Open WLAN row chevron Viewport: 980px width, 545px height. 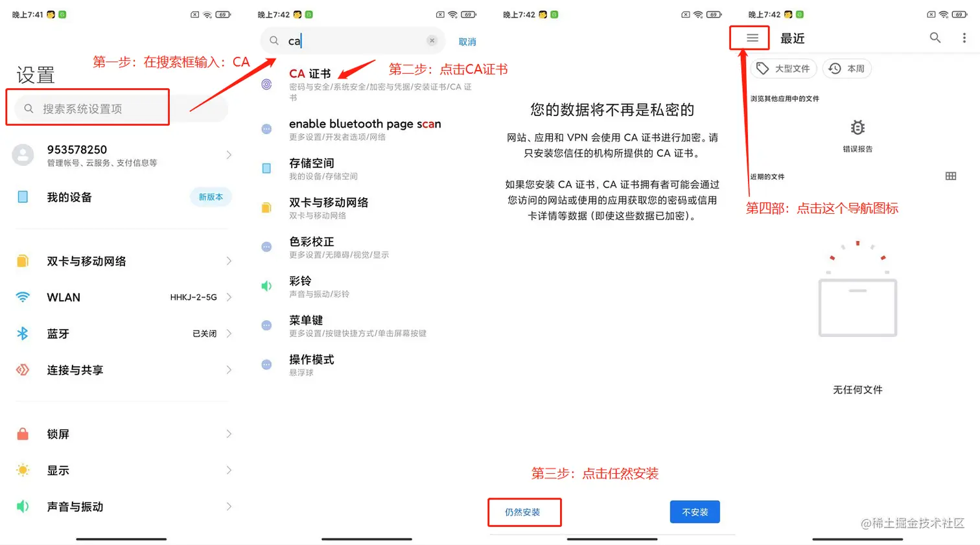tap(229, 297)
